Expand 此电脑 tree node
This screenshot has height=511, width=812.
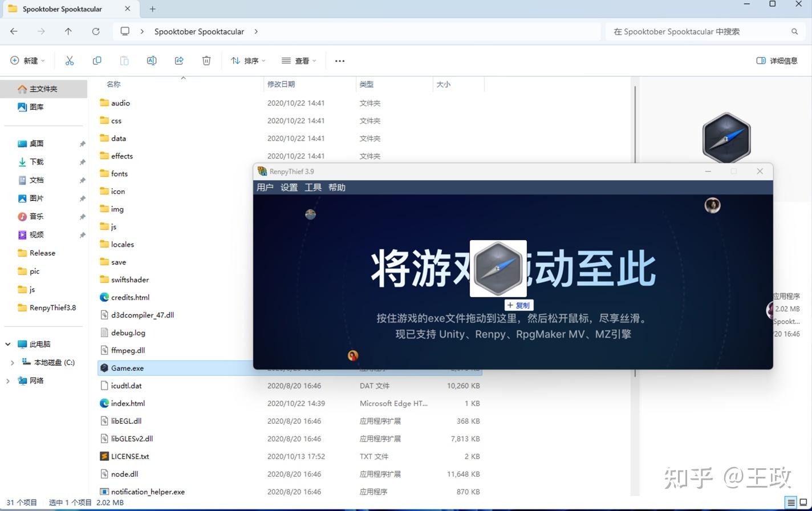coord(8,344)
